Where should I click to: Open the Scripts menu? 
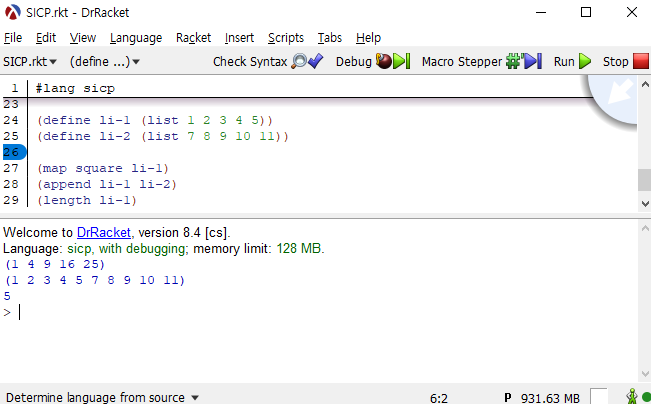point(286,37)
